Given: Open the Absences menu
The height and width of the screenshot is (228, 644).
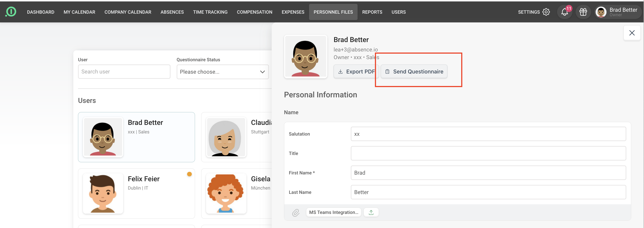Looking at the screenshot, I should coord(172,12).
